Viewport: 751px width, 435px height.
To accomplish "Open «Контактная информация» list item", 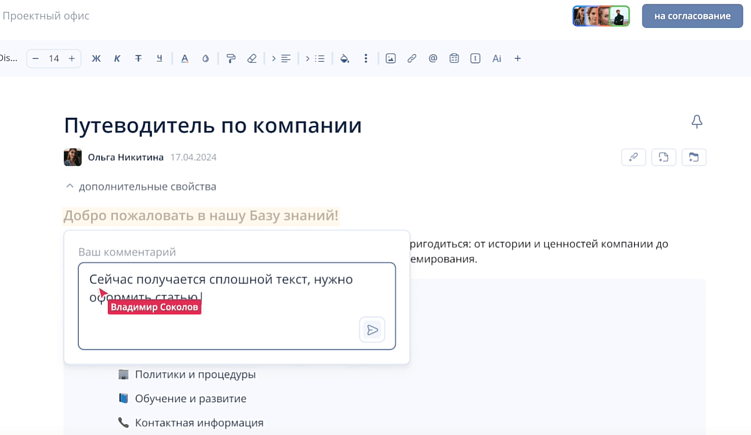I will [x=199, y=423].
